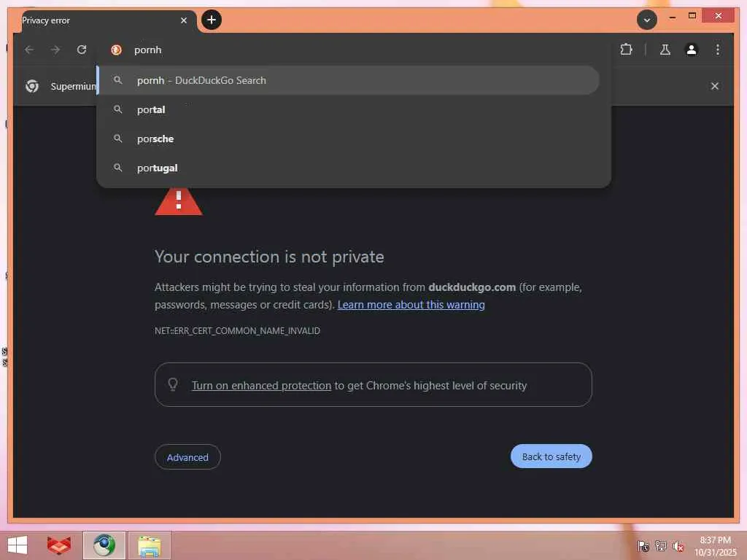Open the Chrome Labs flask icon
Image resolution: width=747 pixels, height=560 pixels.
pos(665,50)
